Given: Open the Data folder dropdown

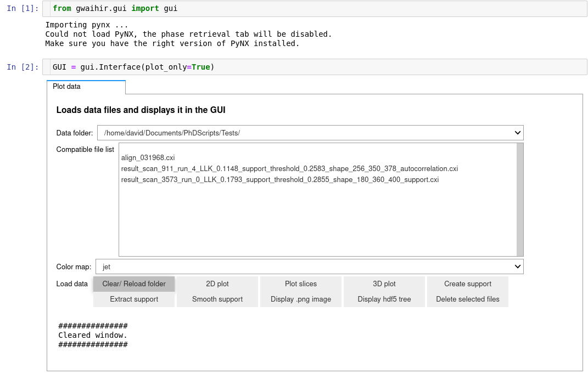Looking at the screenshot, I should click(310, 133).
